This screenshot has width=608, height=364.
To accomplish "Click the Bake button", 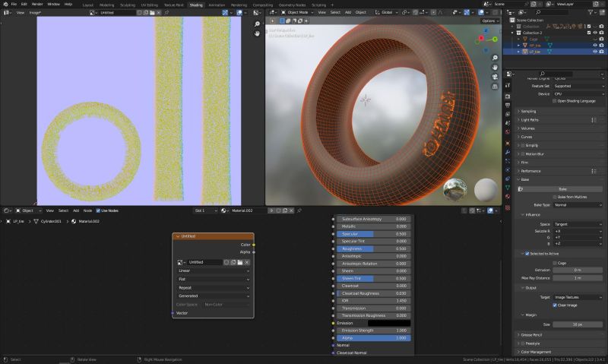I will [x=562, y=189].
